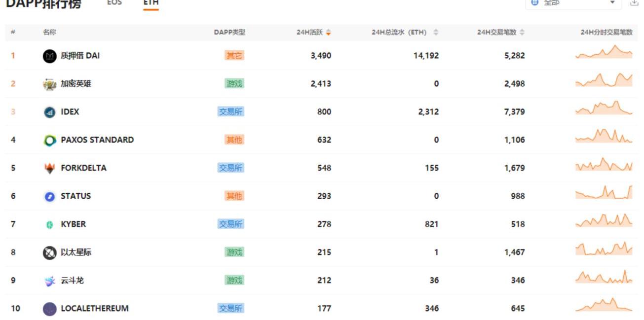Click the STATUS logo icon

point(50,197)
